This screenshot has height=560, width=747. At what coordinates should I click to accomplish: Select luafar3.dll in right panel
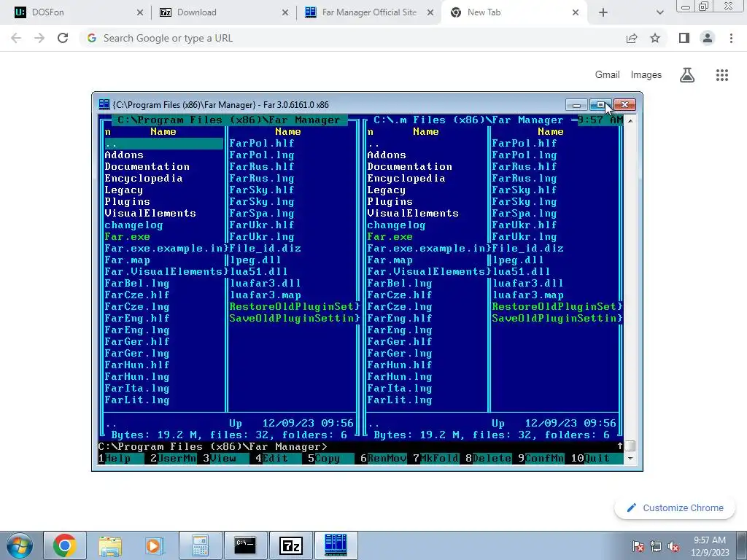(527, 284)
